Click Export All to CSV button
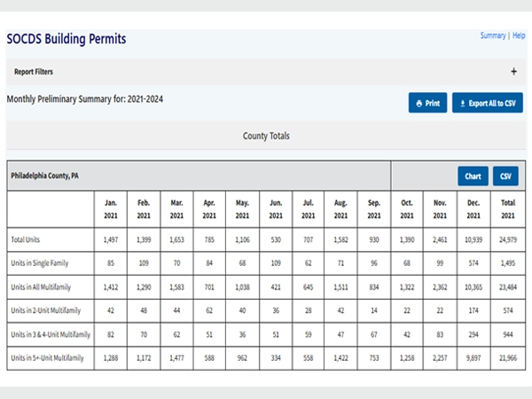Viewport: 532px width, 399px height. (x=487, y=103)
